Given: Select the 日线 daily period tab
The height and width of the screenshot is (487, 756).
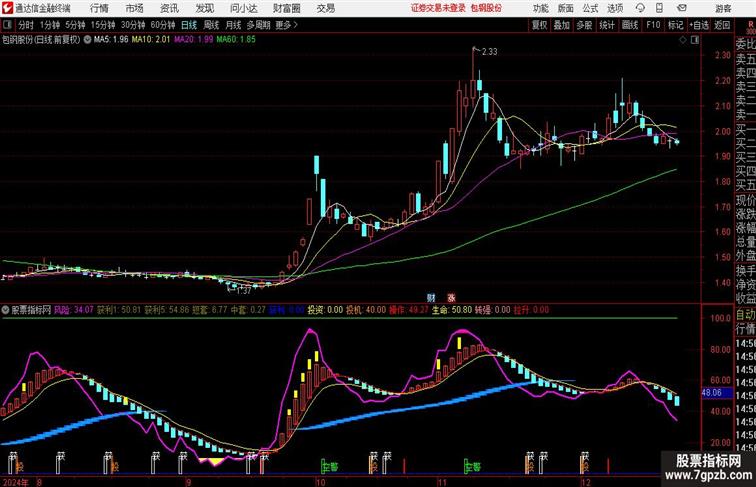Looking at the screenshot, I should (189, 25).
